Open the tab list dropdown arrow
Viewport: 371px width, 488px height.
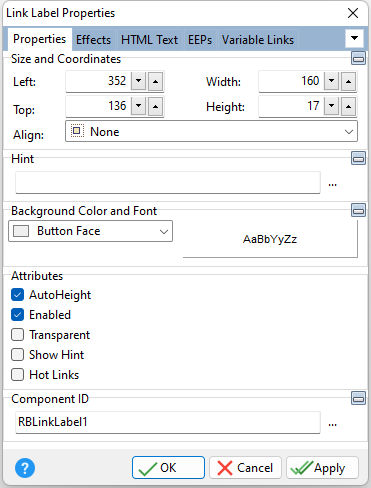[354, 38]
